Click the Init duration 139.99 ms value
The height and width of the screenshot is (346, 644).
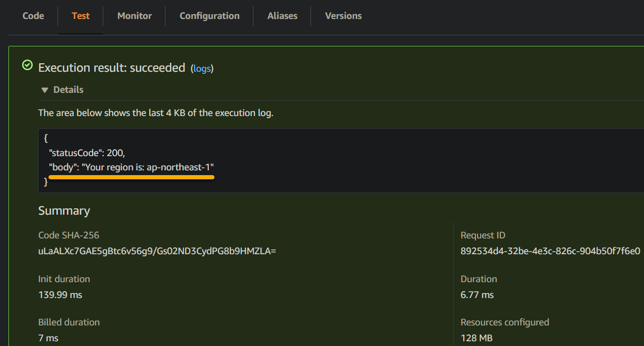click(x=60, y=295)
